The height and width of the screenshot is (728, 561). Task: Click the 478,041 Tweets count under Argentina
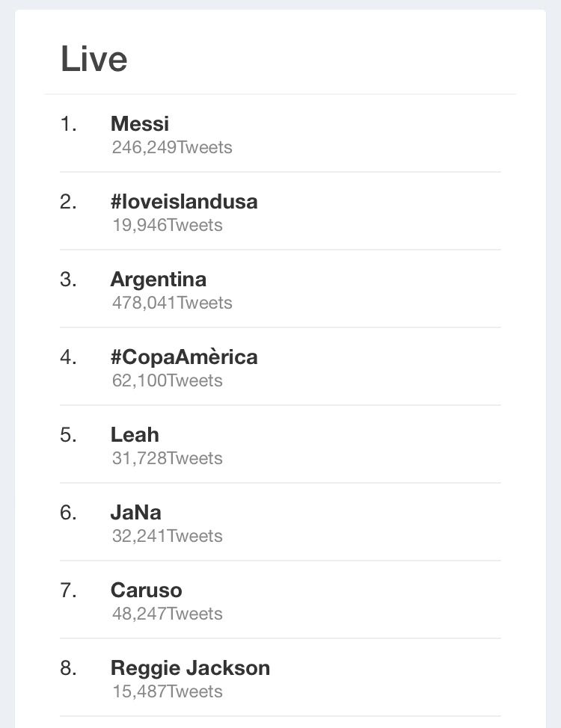[172, 303]
